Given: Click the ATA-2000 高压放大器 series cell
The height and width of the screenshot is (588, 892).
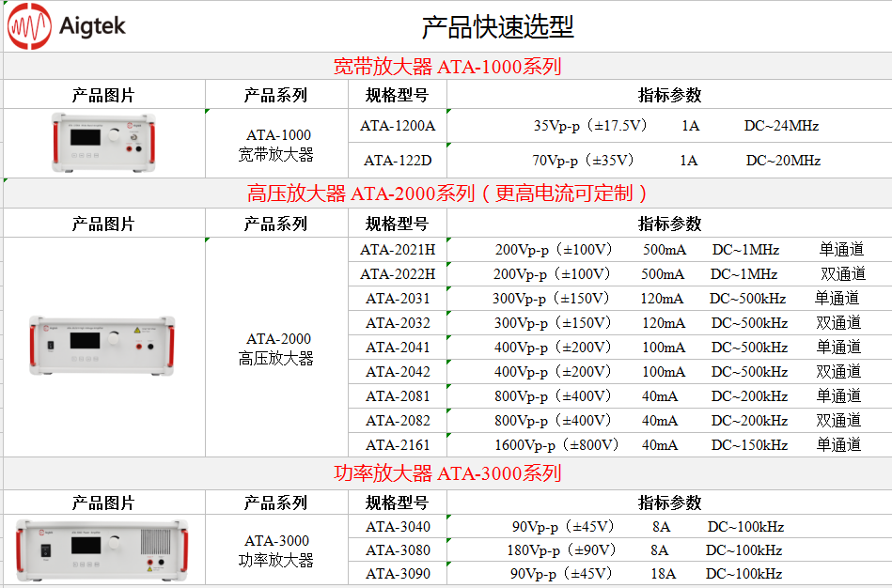Looking at the screenshot, I should coord(277,347).
